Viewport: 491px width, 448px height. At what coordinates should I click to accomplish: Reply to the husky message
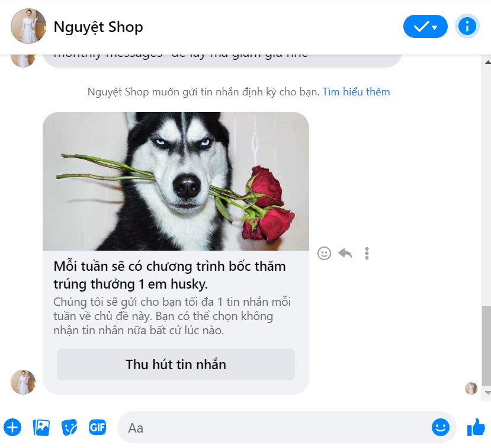pos(345,254)
